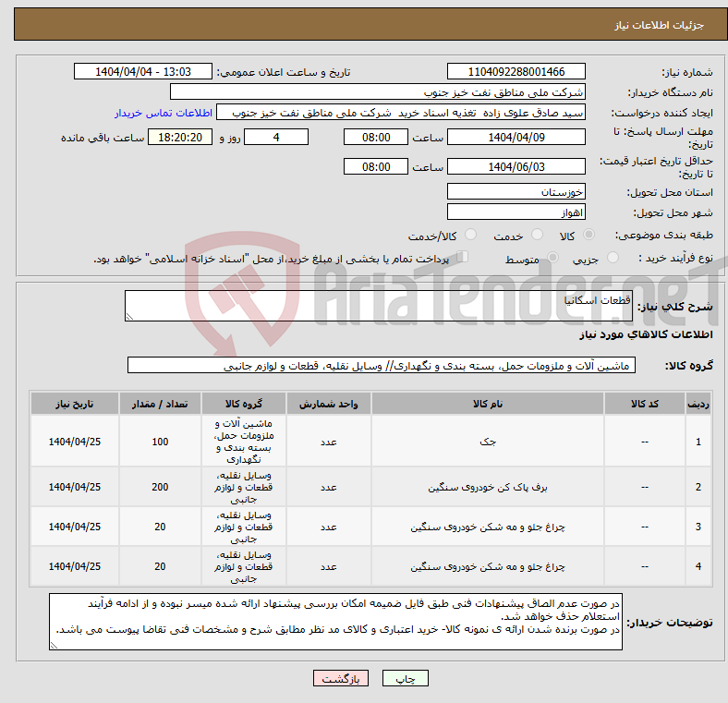Viewport: 728px width, 703px height.
Task: Toggle the Islamic treasury bonds payment checkbox
Action: click(x=463, y=257)
